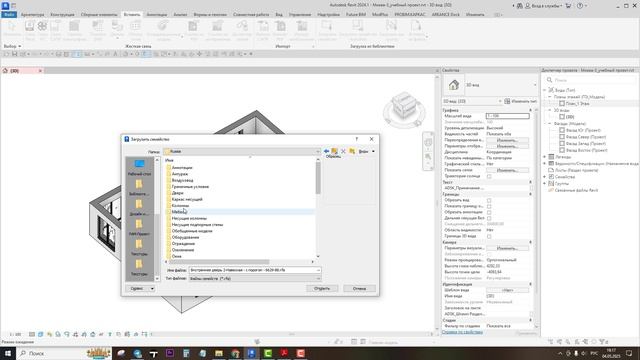
Task: Toggle Дальняя секущая Вкл checkbox
Action: tap(489, 218)
